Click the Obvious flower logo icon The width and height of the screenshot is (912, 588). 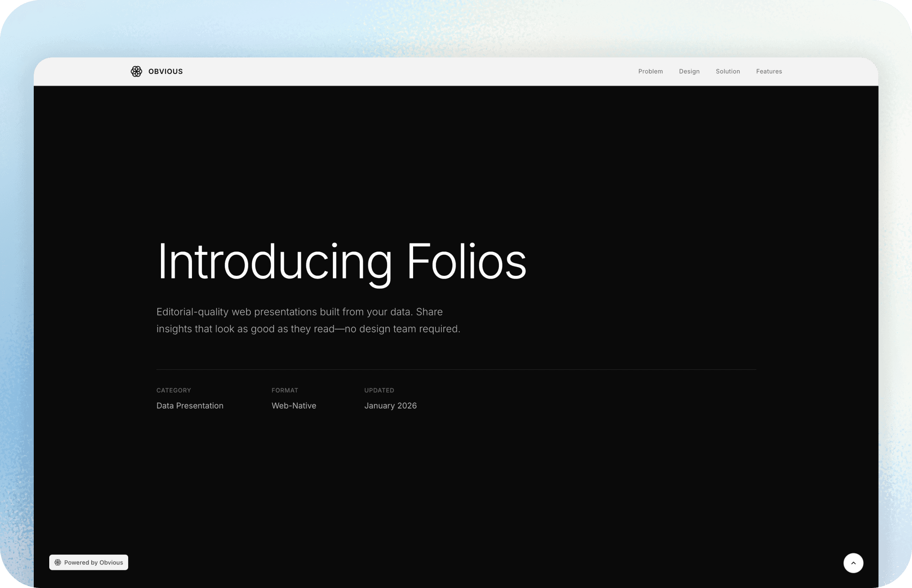136,72
